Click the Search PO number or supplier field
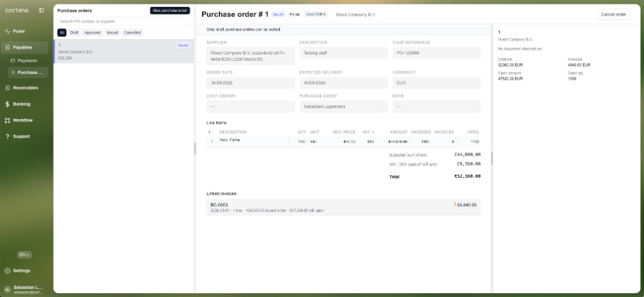 124,21
